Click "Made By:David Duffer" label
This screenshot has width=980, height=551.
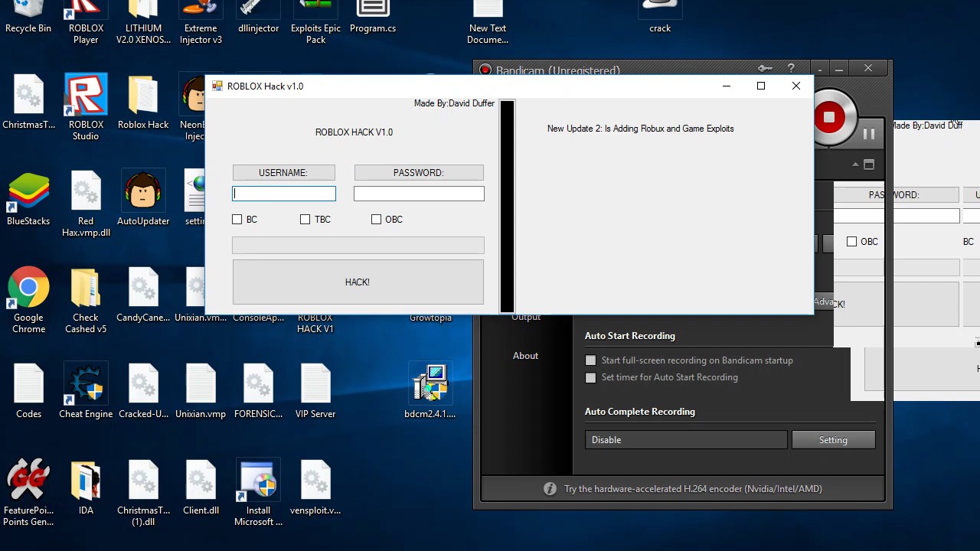click(x=454, y=103)
